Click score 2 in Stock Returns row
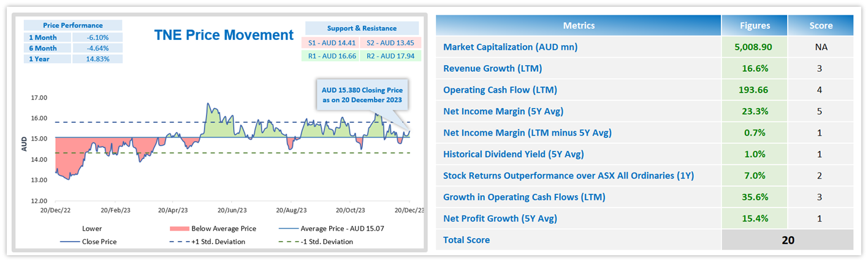 [821, 176]
